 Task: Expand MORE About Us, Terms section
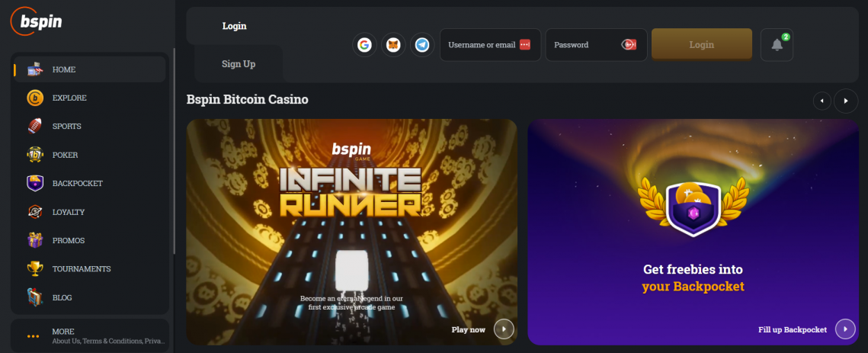90,335
